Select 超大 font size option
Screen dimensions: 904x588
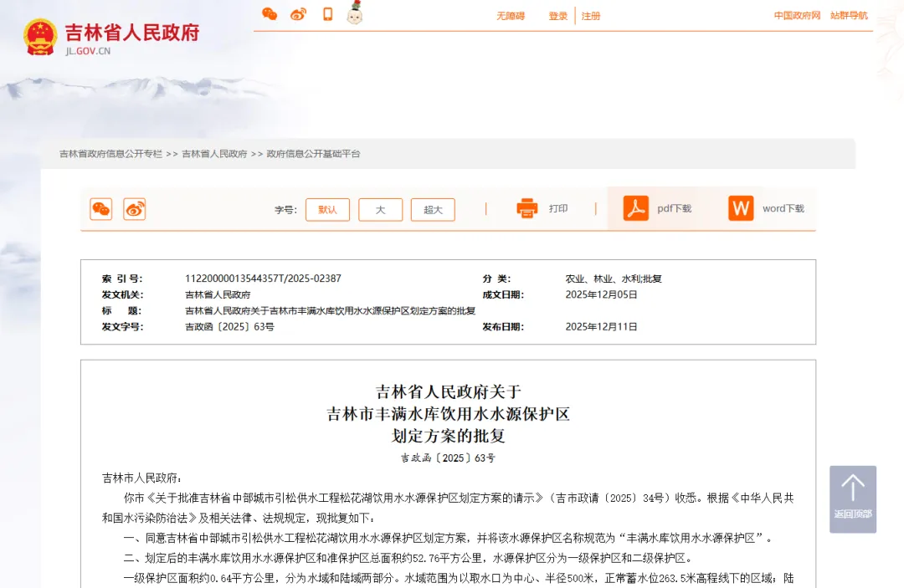pyautogui.click(x=433, y=210)
